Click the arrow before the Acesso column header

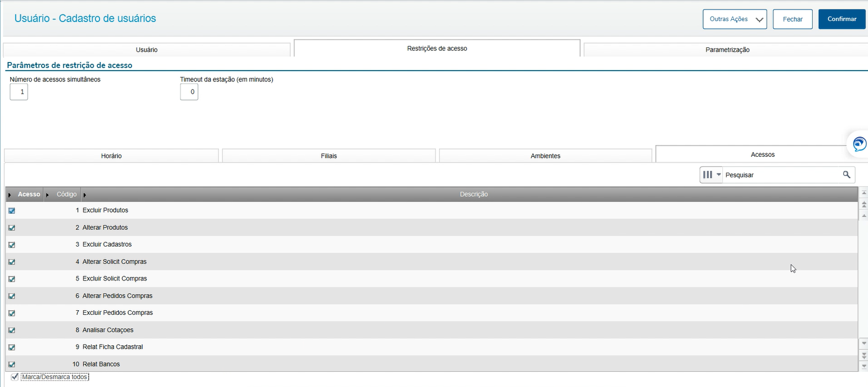(10, 195)
